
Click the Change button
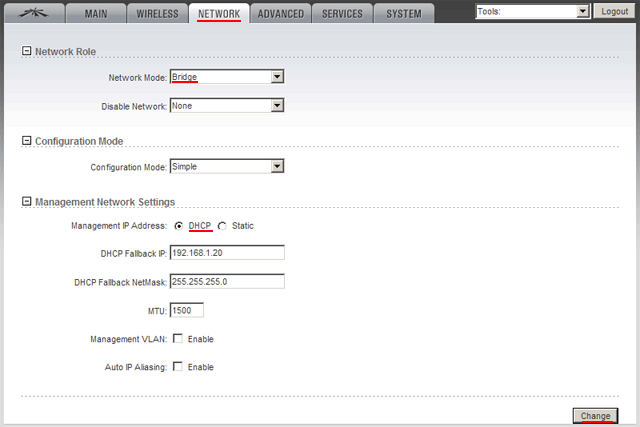tap(595, 416)
